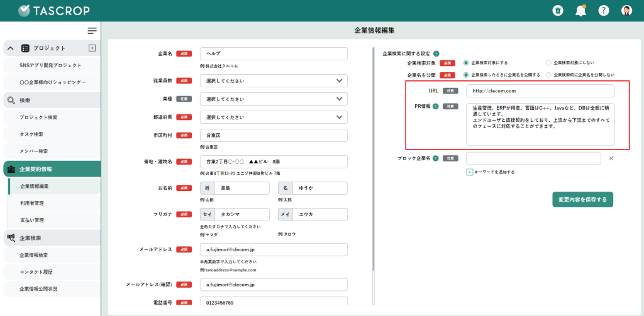Select 企業検索したときに企業名を公開する radio
The width and height of the screenshot is (644, 316).
coord(466,75)
